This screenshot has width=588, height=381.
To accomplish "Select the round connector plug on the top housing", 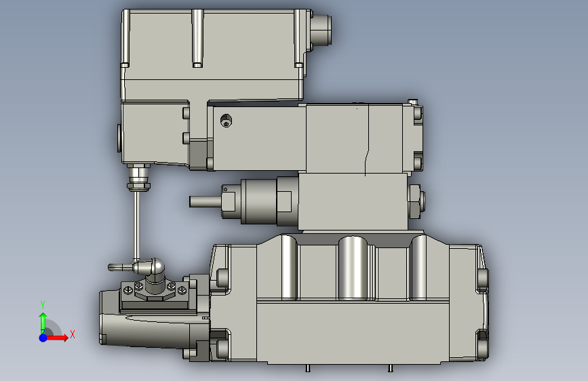I will (321, 30).
